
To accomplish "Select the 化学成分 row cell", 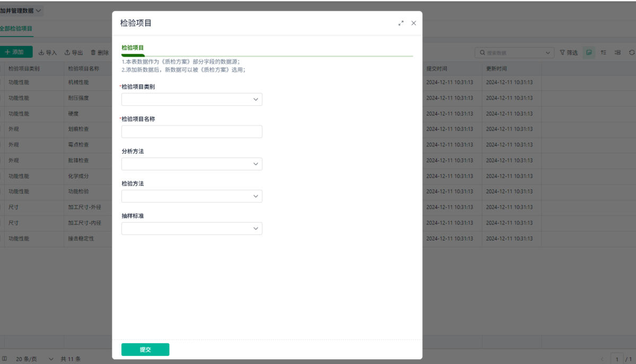I will [x=78, y=176].
